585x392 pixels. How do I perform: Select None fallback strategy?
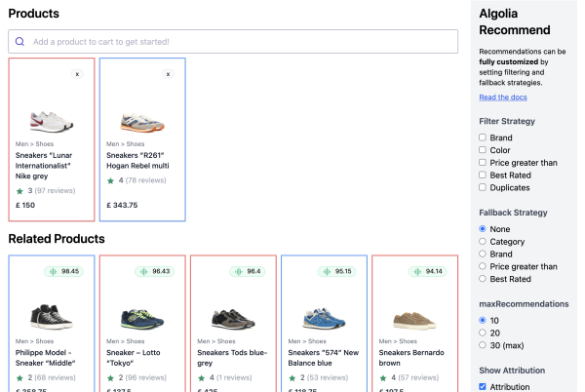483,228
